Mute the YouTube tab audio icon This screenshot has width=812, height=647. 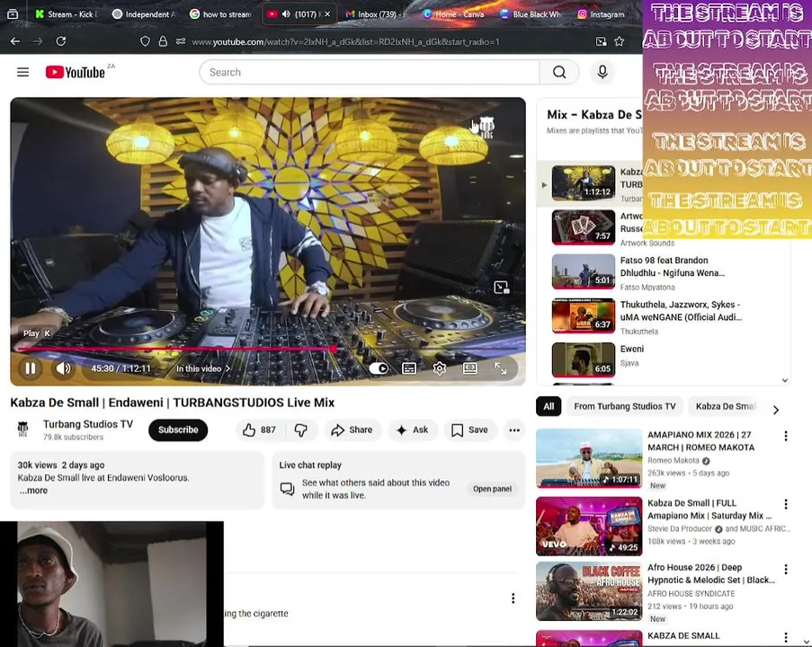tap(286, 14)
